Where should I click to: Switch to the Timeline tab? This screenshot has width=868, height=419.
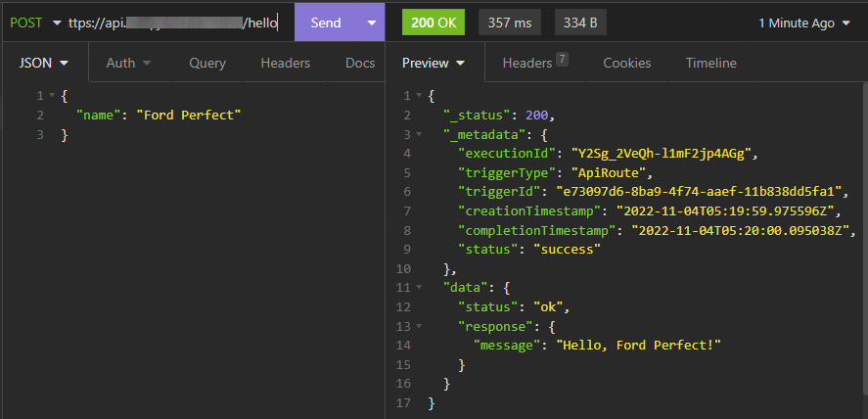[x=710, y=63]
